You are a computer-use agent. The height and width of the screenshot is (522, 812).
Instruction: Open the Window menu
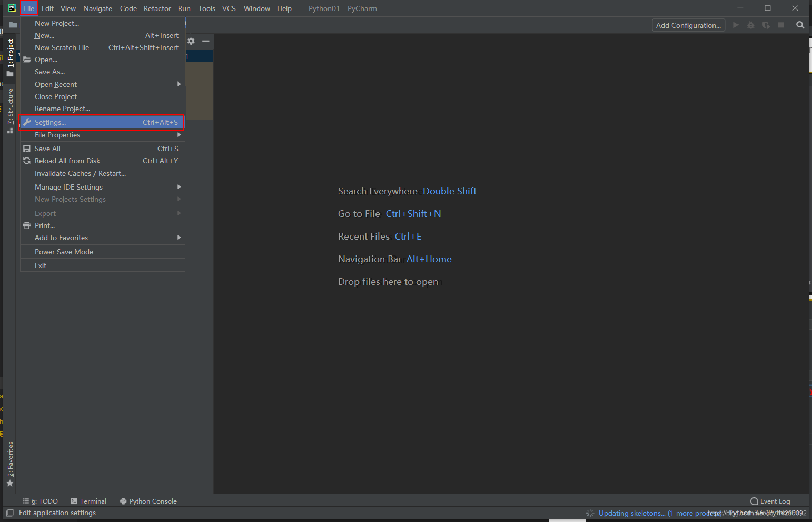tap(256, 8)
